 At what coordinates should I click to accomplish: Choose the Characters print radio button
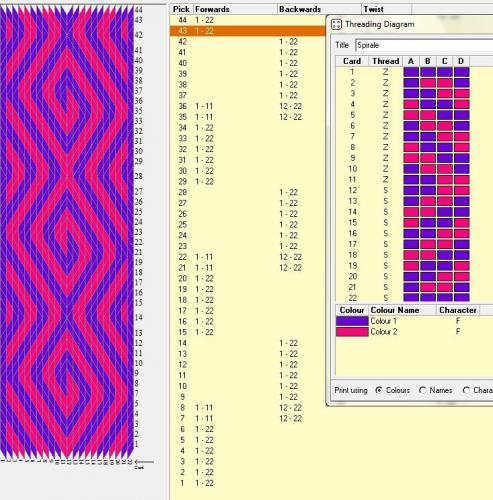(x=466, y=390)
